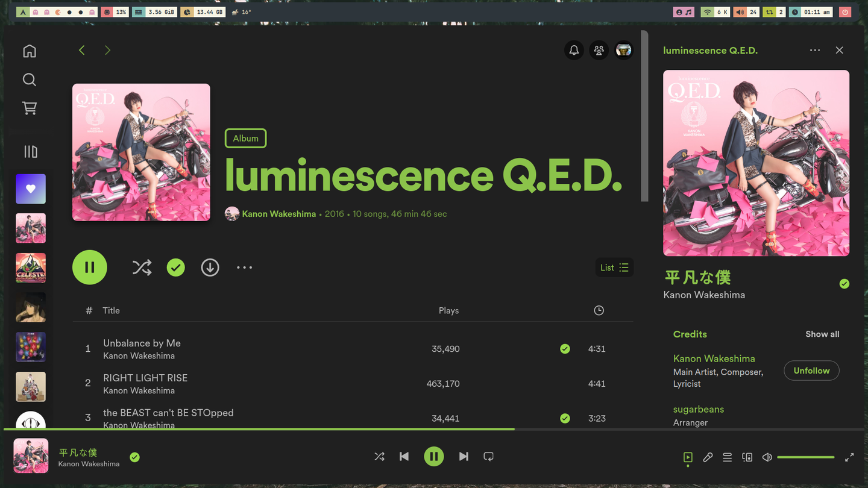The width and height of the screenshot is (868, 488).
Task: Navigate back with the left arrow
Action: click(82, 50)
